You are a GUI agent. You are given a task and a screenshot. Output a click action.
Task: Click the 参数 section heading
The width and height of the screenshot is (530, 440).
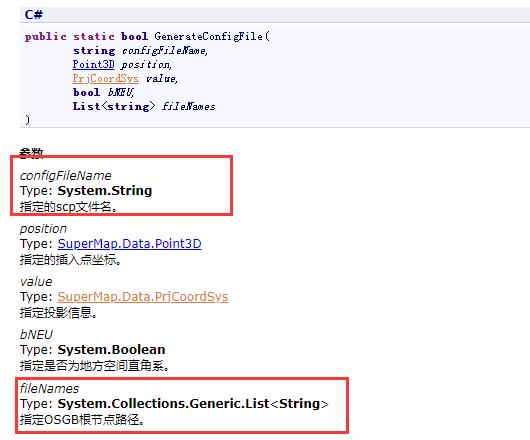(x=31, y=153)
